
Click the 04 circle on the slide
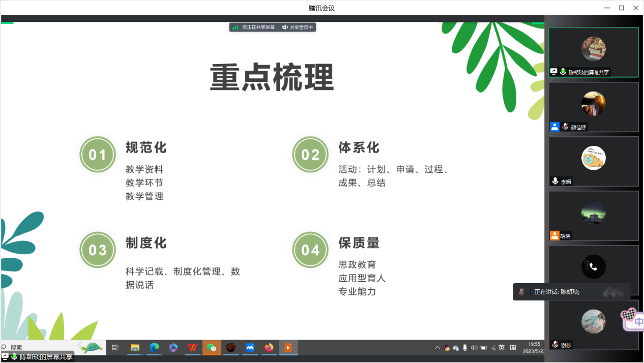(x=310, y=250)
